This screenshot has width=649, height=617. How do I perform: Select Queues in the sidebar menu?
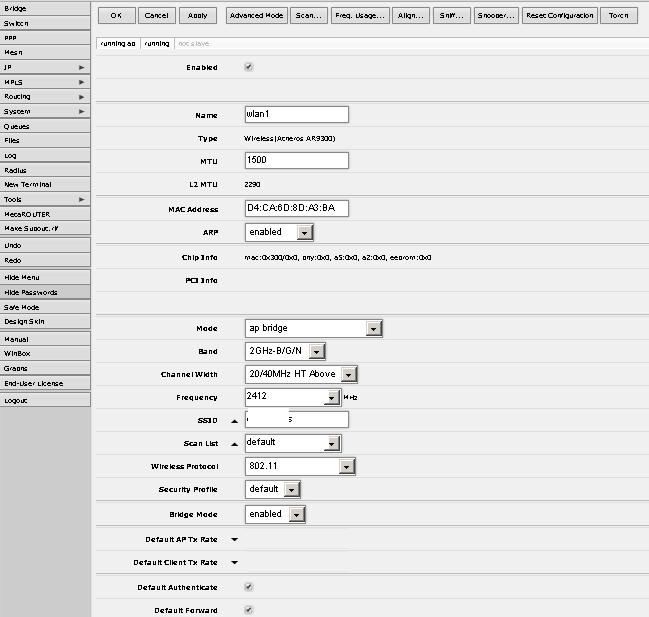(17, 127)
